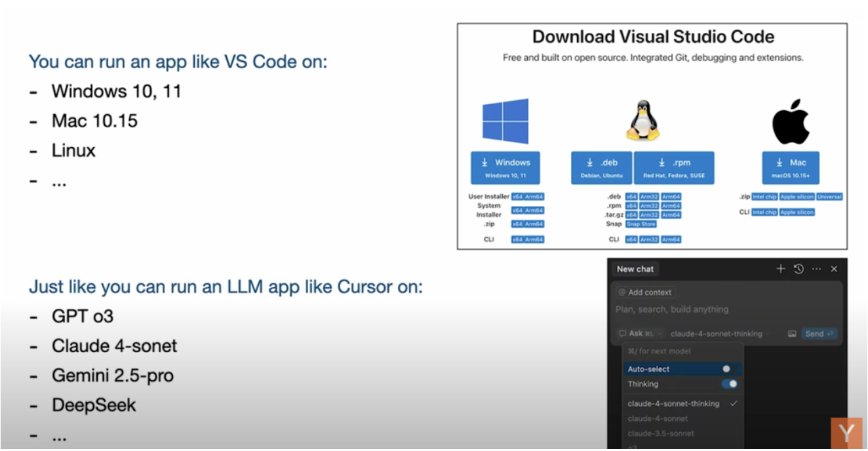868x451 pixels.
Task: Select Arm64 in the Linux .rpm row
Action: point(671,206)
